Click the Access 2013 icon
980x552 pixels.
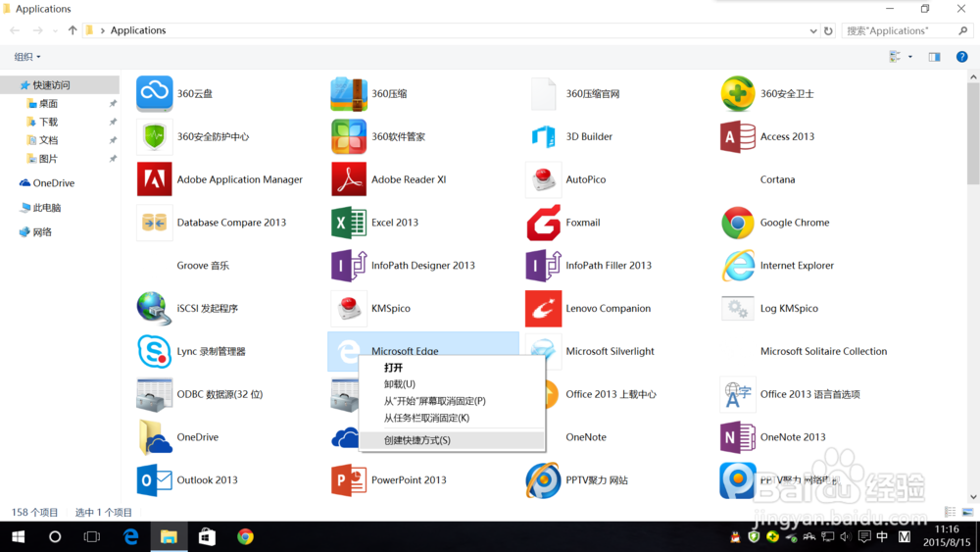[x=738, y=136]
